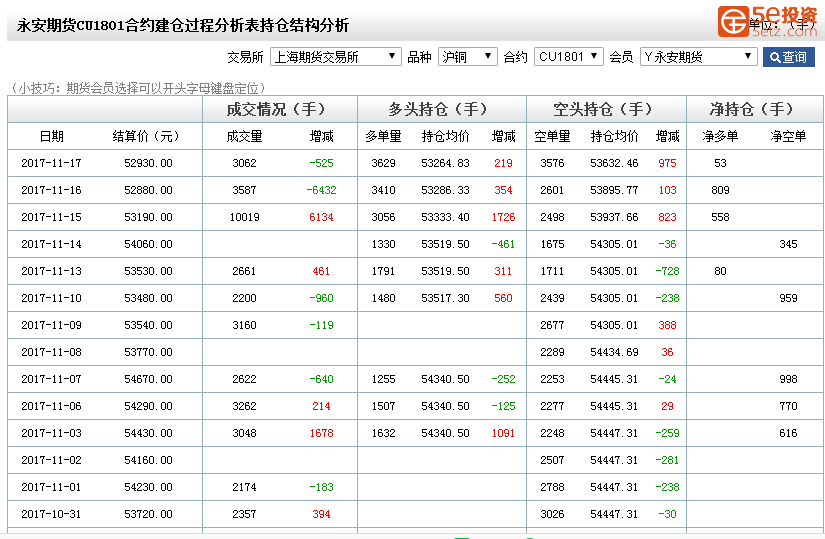This screenshot has height=539, width=825.
Task: Click the volume change -6432
Action: click(321, 190)
